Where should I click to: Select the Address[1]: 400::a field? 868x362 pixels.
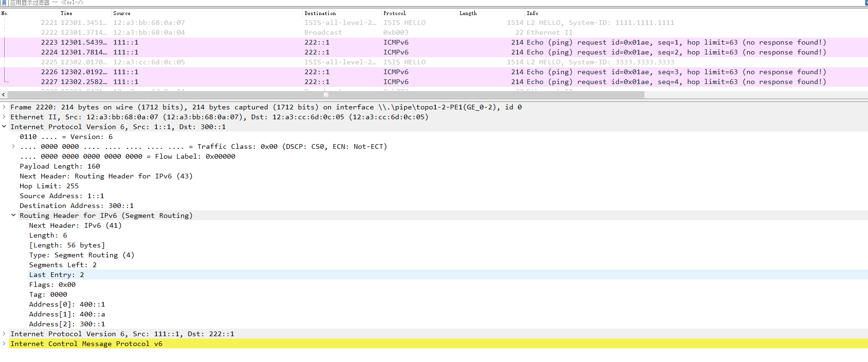tap(67, 314)
